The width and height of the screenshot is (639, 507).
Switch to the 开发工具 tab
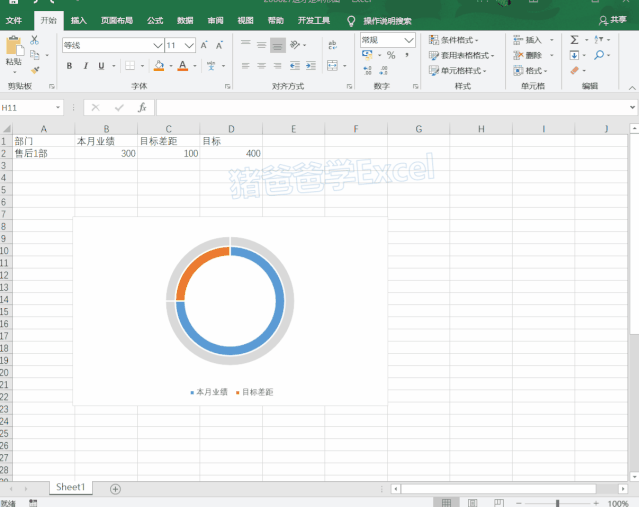[x=314, y=20]
